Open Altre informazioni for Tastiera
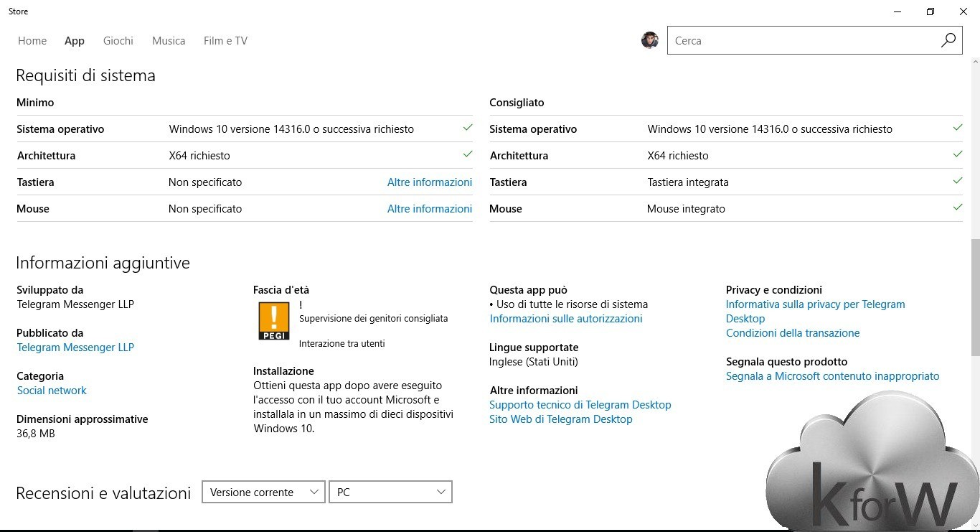The image size is (980, 532). (429, 182)
